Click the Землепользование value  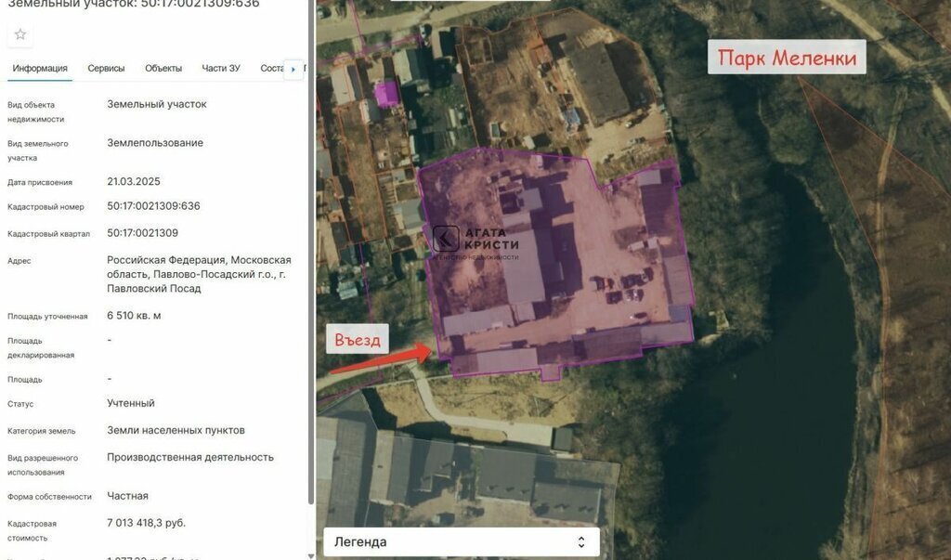pyautogui.click(x=155, y=143)
